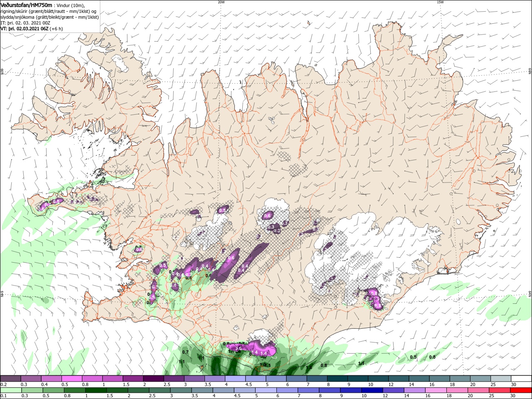
Task: Click the '0.1' label on bottom legend row
Action: [3, 396]
